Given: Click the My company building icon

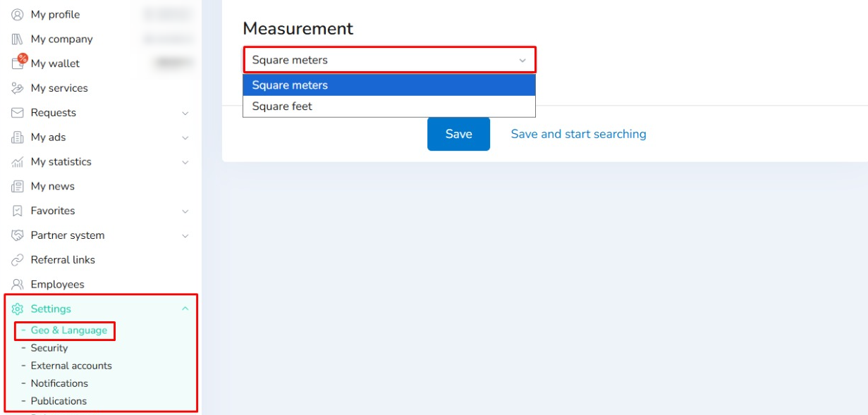Looking at the screenshot, I should click(x=18, y=39).
